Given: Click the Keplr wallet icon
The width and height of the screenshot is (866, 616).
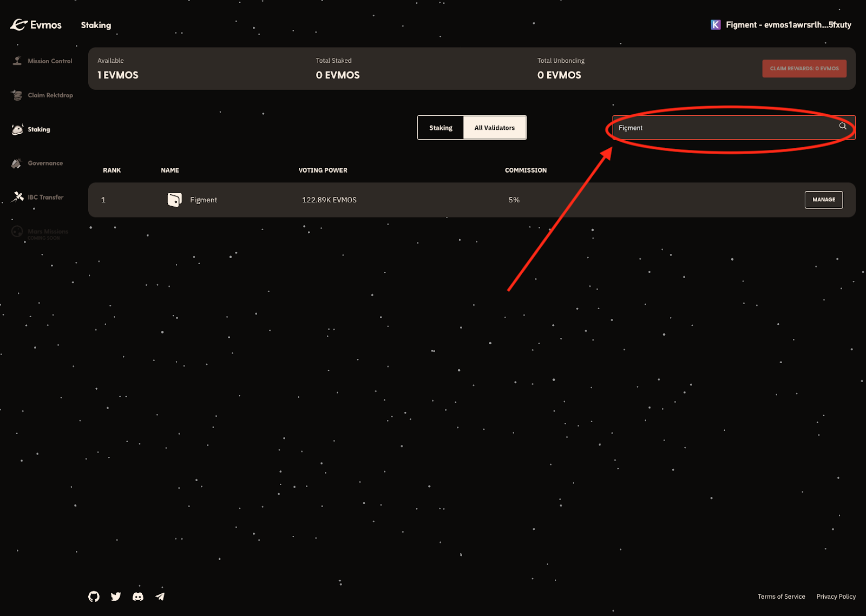Looking at the screenshot, I should click(x=716, y=25).
